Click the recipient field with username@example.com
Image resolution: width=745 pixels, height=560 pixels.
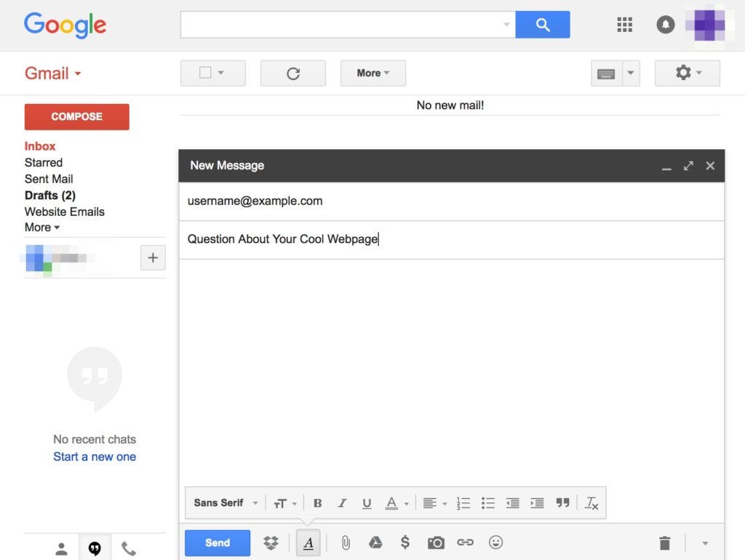(x=451, y=201)
